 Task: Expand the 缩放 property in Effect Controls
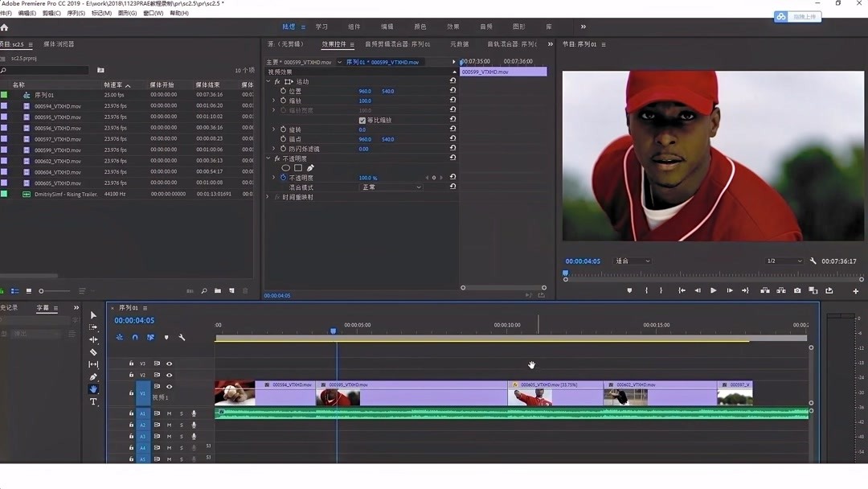(276, 101)
